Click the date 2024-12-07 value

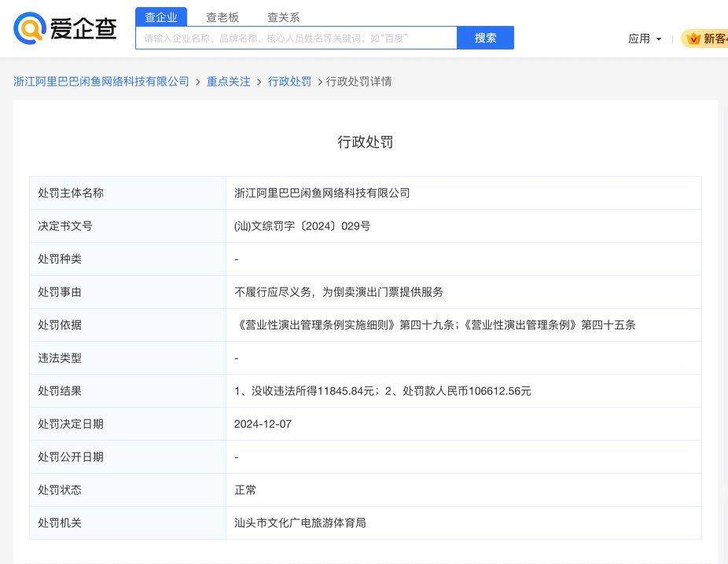pos(263,424)
